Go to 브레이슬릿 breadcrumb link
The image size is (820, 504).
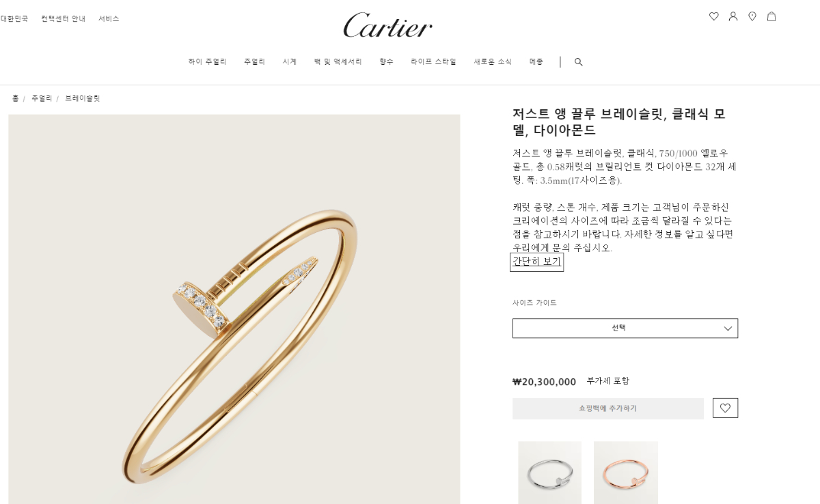[x=83, y=98]
